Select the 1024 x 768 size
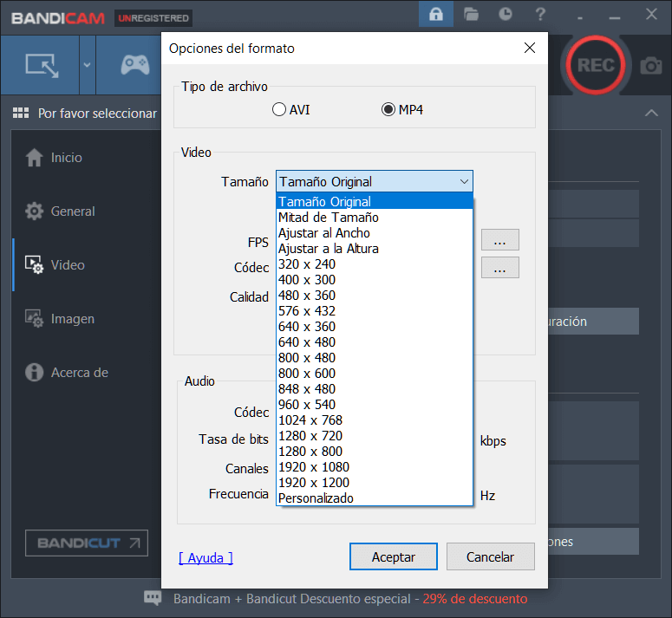This screenshot has width=672, height=618. [x=375, y=420]
